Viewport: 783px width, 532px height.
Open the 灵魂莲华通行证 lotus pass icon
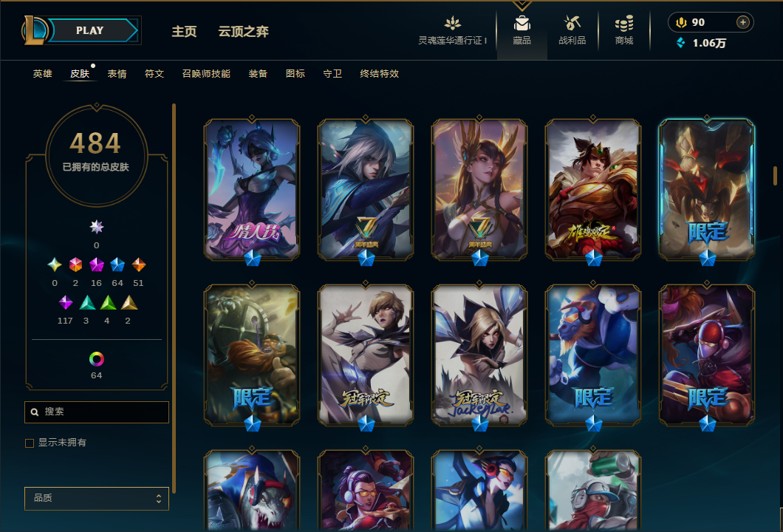coord(452,23)
